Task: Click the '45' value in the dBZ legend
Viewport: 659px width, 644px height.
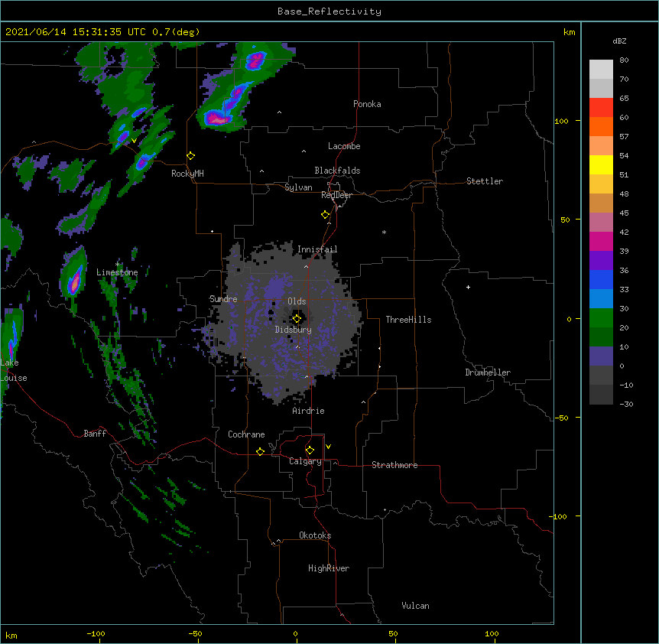Action: [624, 213]
